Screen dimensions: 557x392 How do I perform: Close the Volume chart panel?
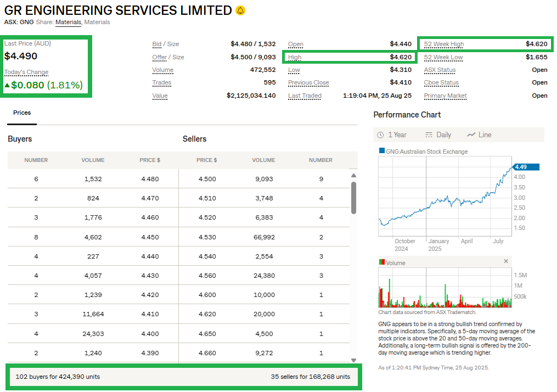click(506, 261)
